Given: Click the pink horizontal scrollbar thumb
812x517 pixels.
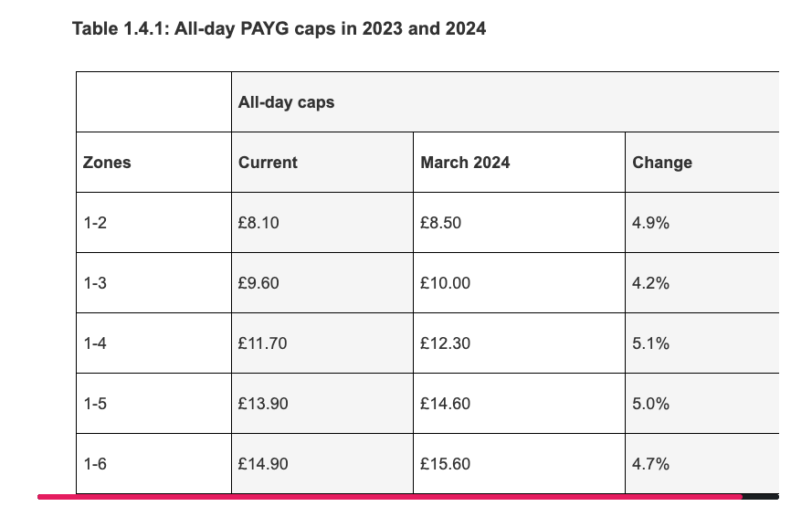Looking at the screenshot, I should (390, 497).
